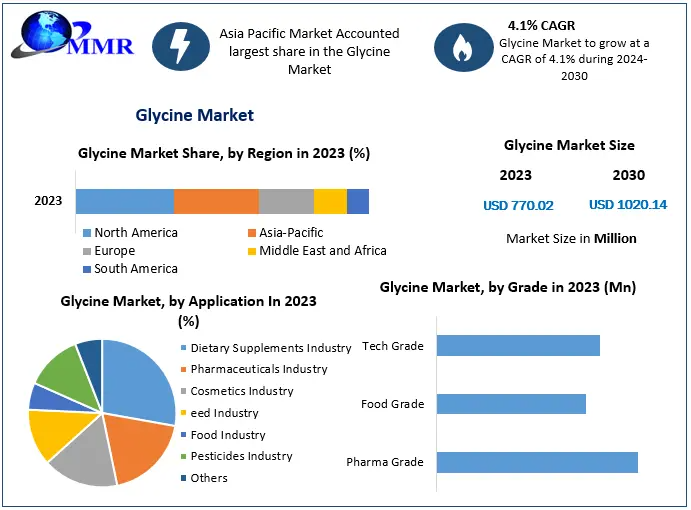Click the orange segment of the 2023 stacked bar
The height and width of the screenshot is (510, 691).
coord(216,201)
